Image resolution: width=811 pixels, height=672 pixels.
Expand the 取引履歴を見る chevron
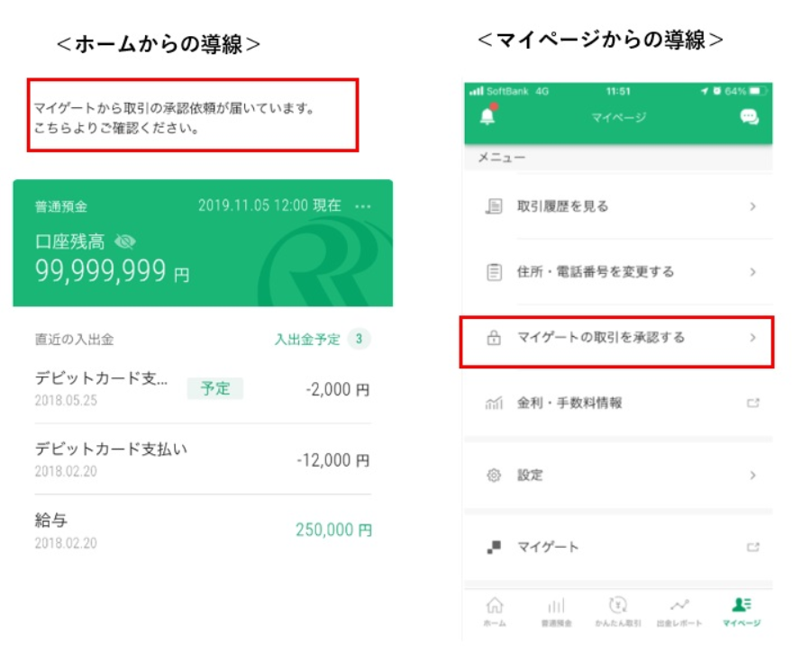point(753,207)
